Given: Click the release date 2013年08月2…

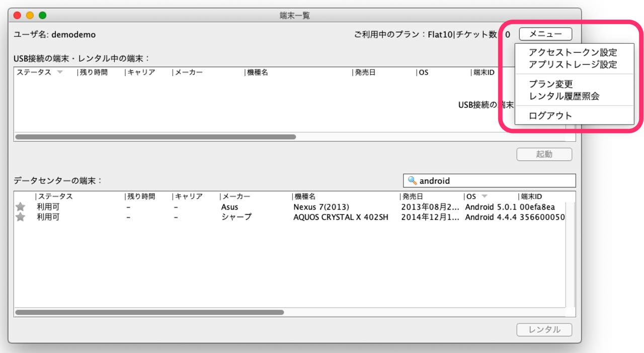Looking at the screenshot, I should [431, 207].
